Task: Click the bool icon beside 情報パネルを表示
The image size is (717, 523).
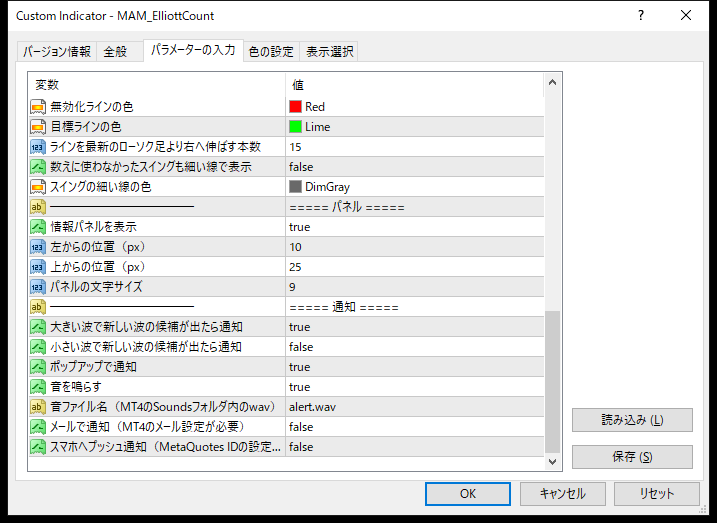Action: (38, 227)
